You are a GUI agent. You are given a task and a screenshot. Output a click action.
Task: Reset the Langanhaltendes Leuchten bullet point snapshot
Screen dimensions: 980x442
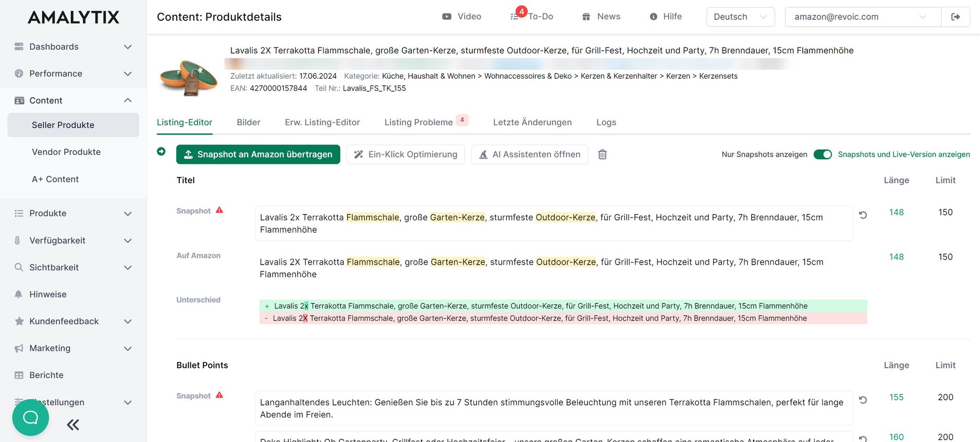863,400
